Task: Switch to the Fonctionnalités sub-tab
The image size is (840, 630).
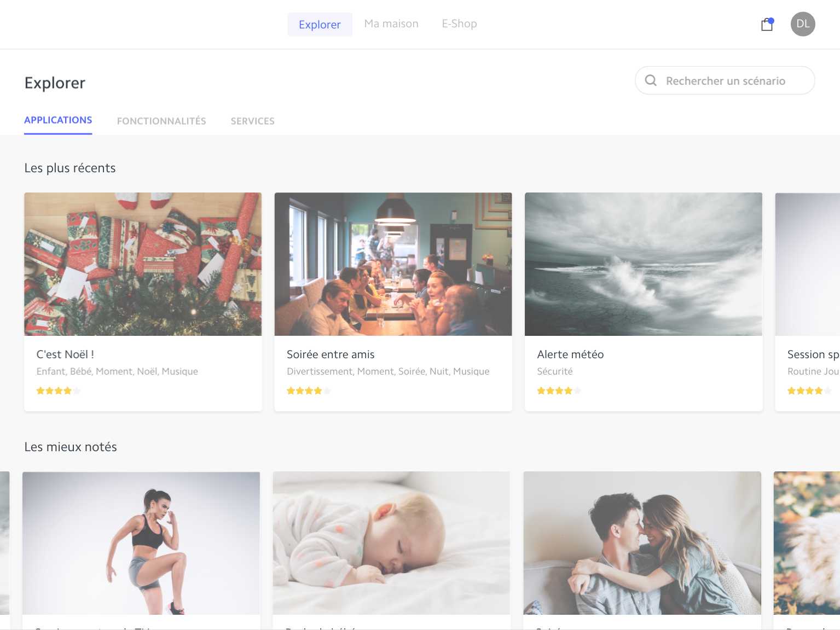Action: pos(161,121)
